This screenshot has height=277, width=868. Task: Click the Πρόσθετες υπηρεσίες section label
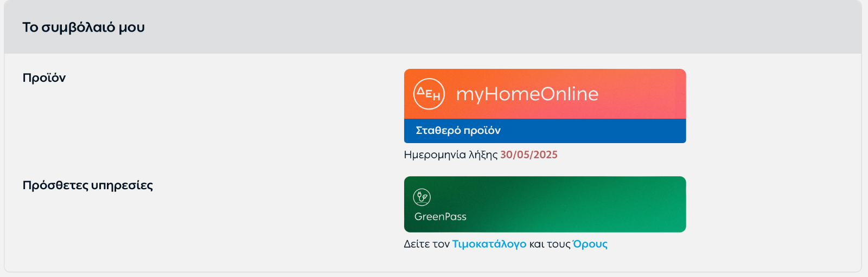point(88,185)
